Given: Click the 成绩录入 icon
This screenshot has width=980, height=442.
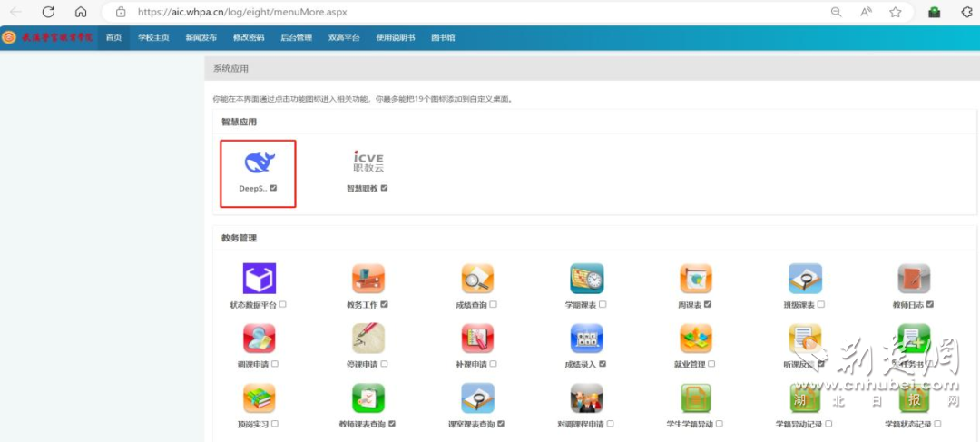Looking at the screenshot, I should (586, 339).
